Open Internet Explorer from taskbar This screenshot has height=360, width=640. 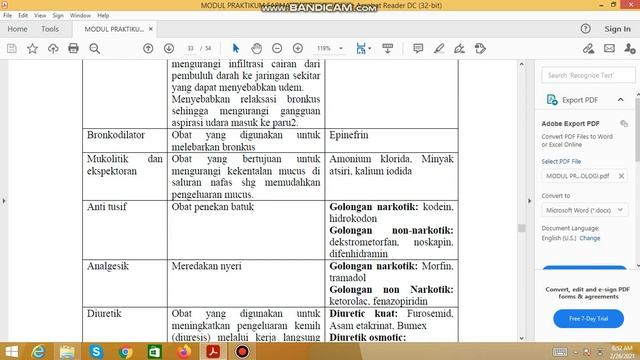[39, 351]
